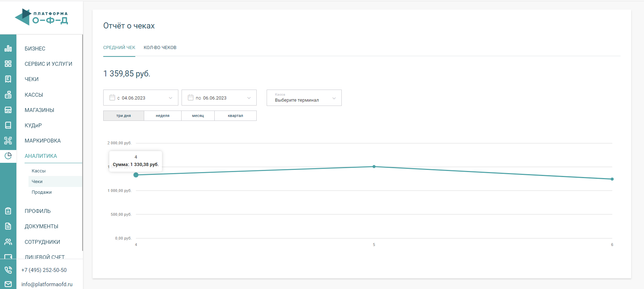Click the QR code Маркировка icon

[x=8, y=140]
